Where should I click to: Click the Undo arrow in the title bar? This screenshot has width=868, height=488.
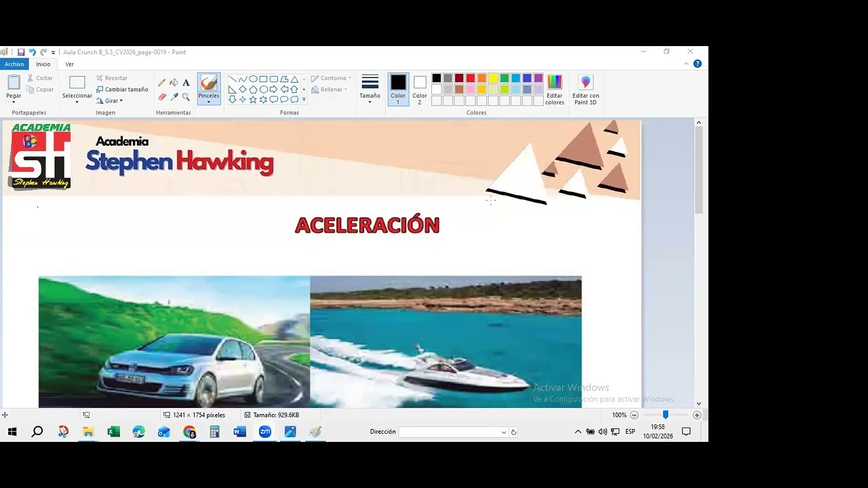click(x=32, y=52)
